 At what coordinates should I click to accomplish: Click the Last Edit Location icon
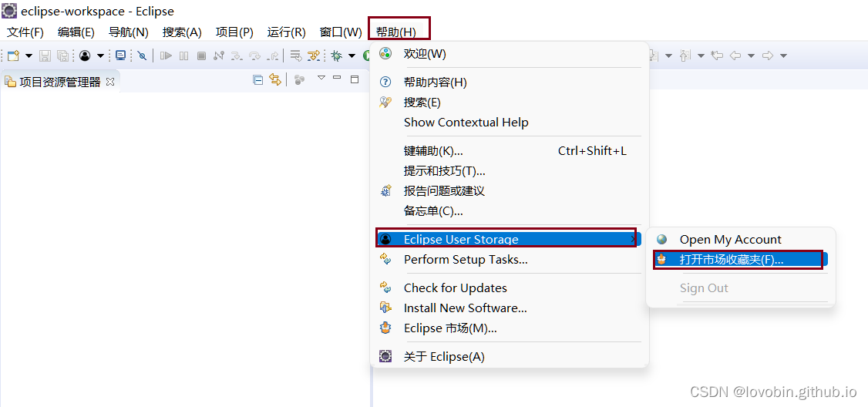717,55
